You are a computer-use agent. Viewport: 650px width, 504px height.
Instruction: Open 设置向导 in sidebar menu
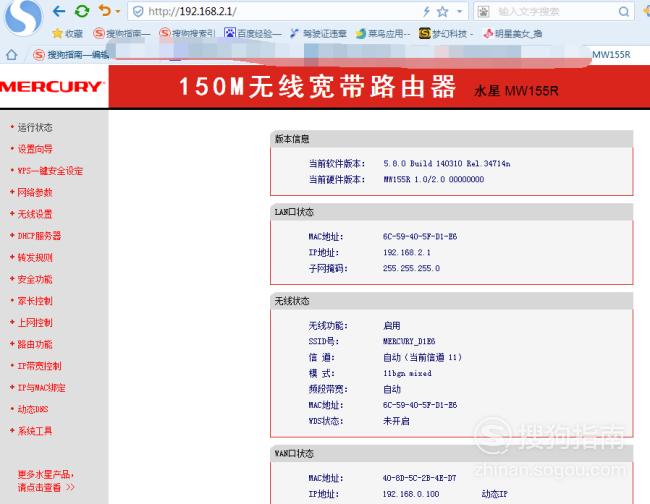click(35, 149)
